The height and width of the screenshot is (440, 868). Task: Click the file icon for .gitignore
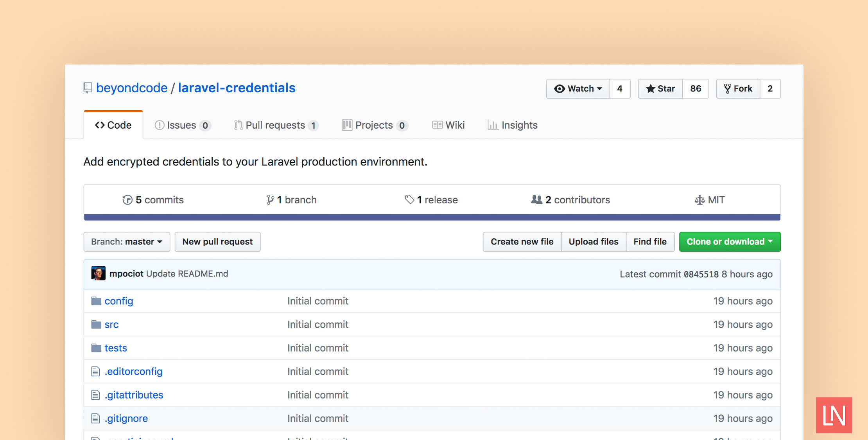pos(95,418)
